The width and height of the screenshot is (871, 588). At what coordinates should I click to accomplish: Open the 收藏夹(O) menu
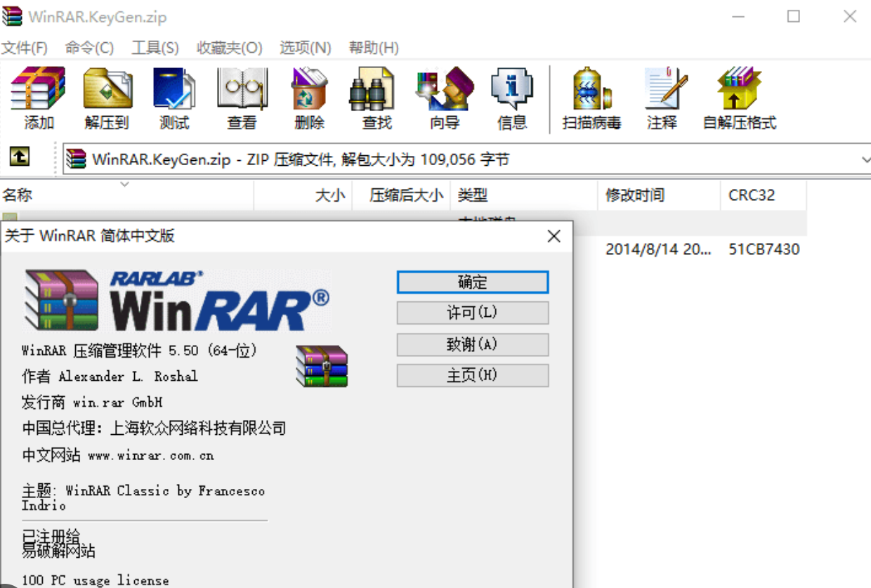(230, 48)
